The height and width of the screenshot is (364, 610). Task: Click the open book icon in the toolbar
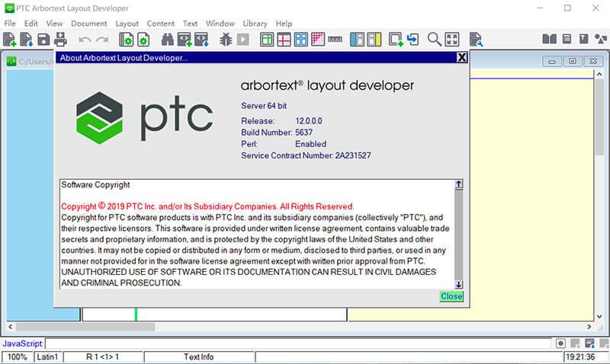click(549, 39)
